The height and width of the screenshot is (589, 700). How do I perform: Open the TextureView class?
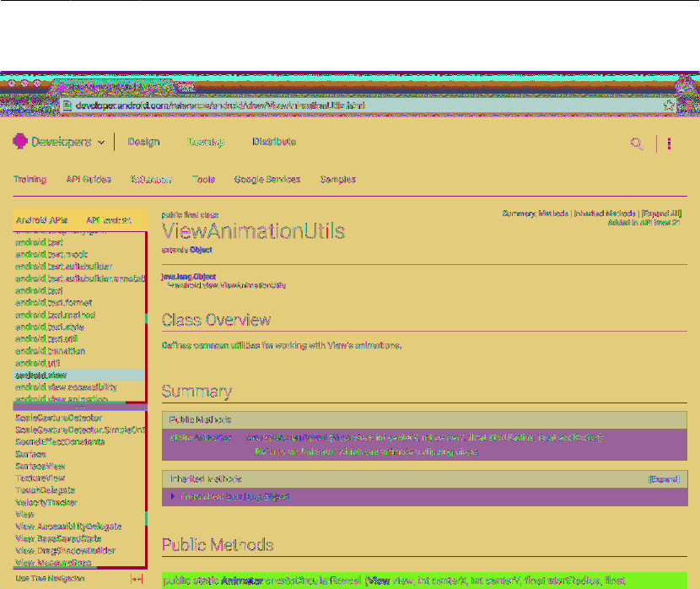[40, 478]
